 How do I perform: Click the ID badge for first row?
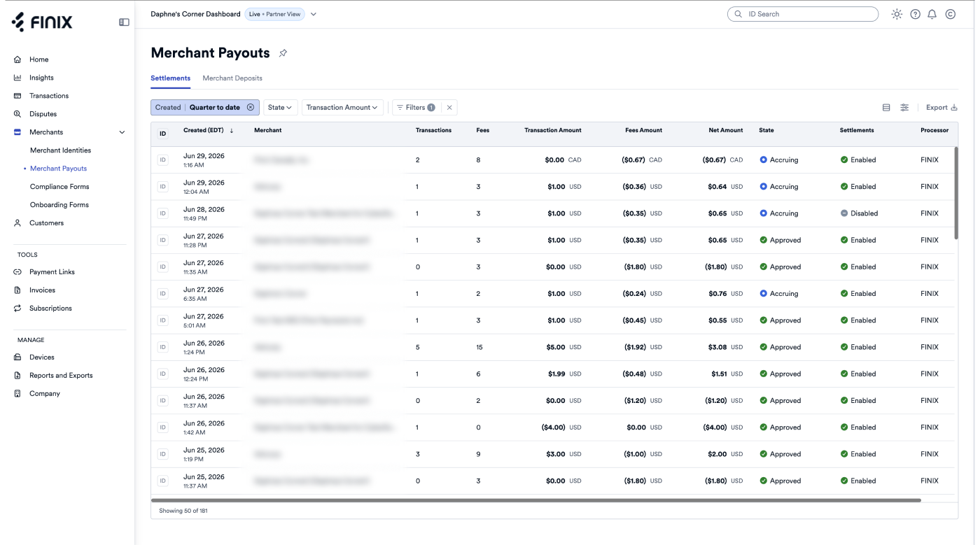coord(162,160)
